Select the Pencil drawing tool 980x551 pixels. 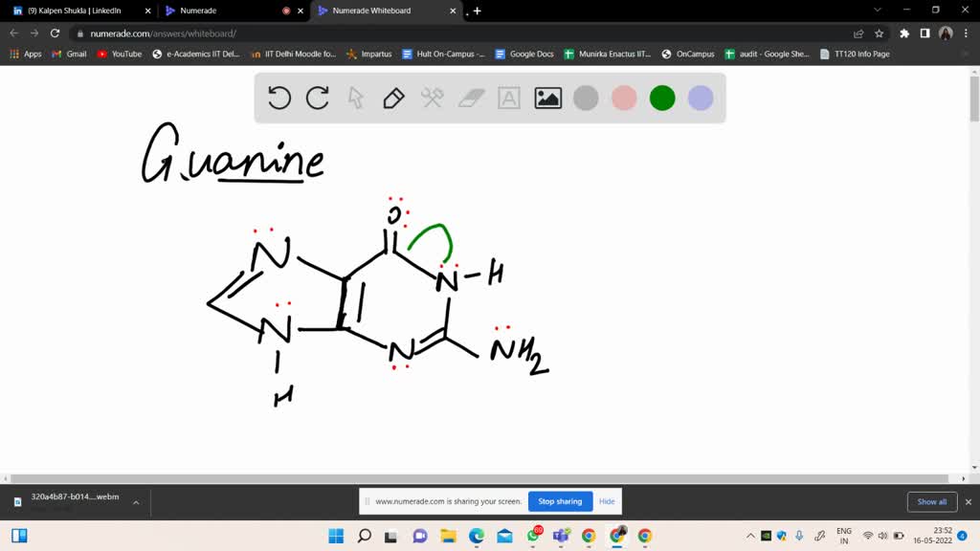coord(393,98)
